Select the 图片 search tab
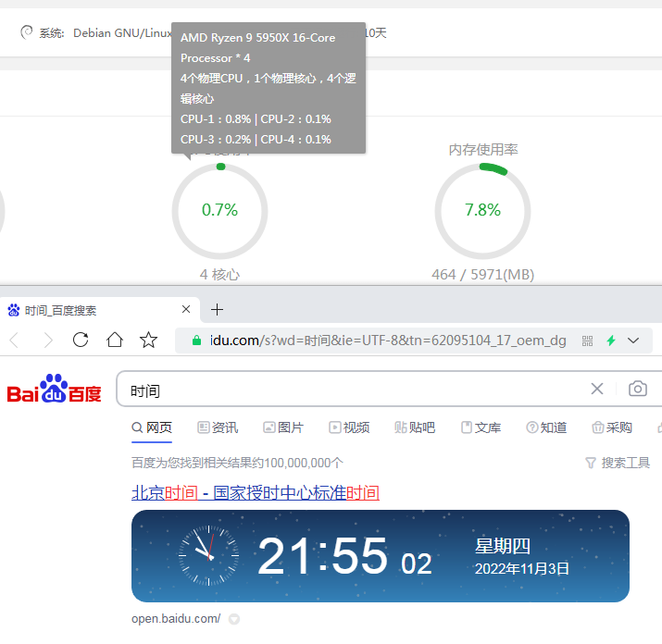 click(x=283, y=427)
